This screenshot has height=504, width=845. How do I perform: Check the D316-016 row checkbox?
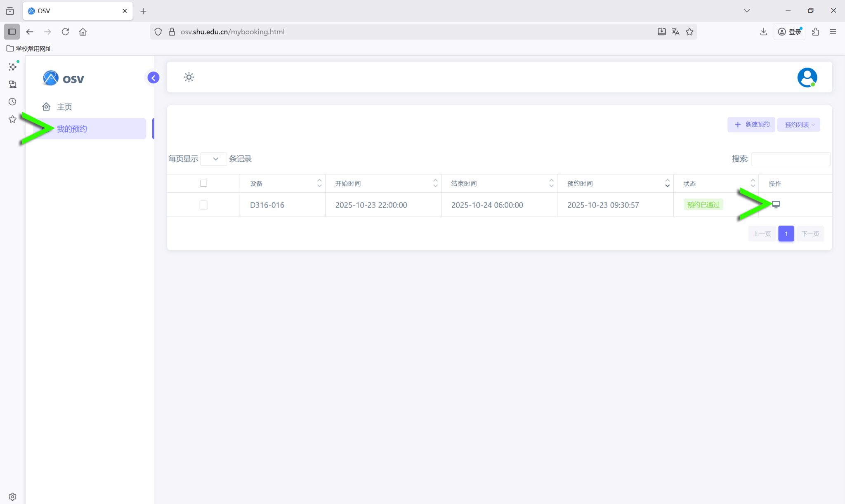tap(203, 205)
